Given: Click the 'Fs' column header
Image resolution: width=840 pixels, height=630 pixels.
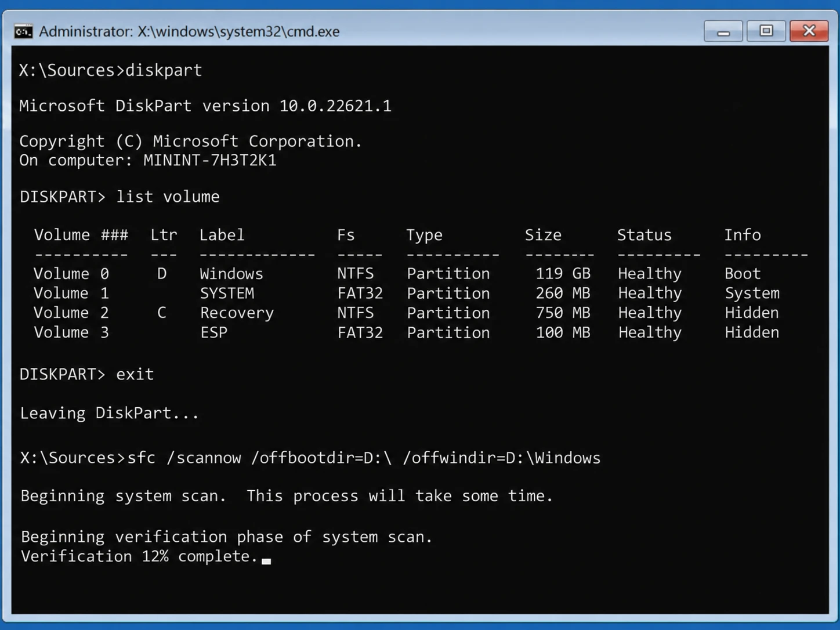Looking at the screenshot, I should pos(345,235).
